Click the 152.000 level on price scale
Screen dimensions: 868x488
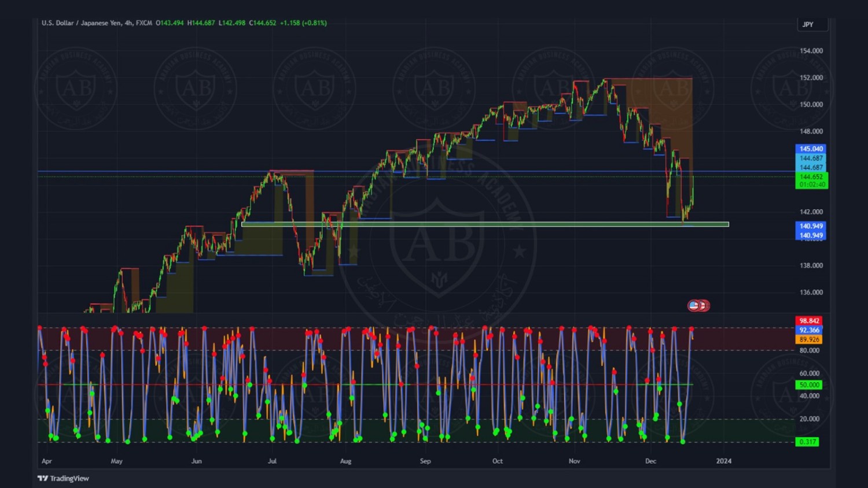pyautogui.click(x=811, y=77)
